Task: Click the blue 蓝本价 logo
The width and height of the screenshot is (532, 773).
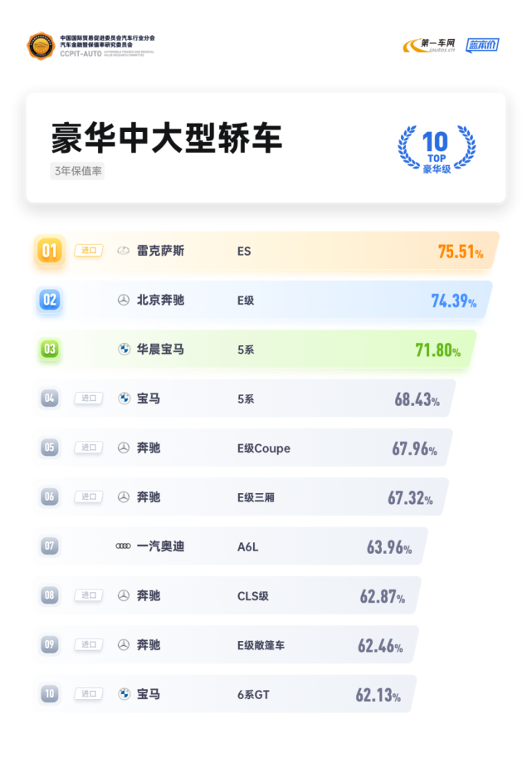Action: tap(482, 46)
